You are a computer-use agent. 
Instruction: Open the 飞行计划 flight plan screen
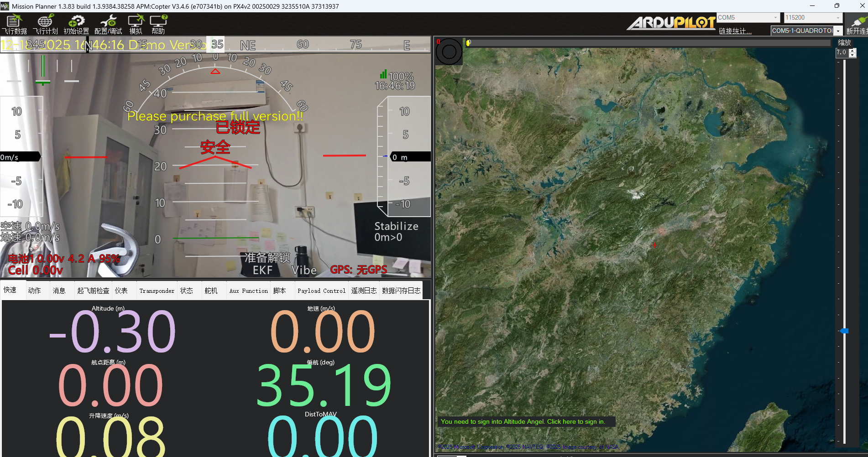pos(45,24)
